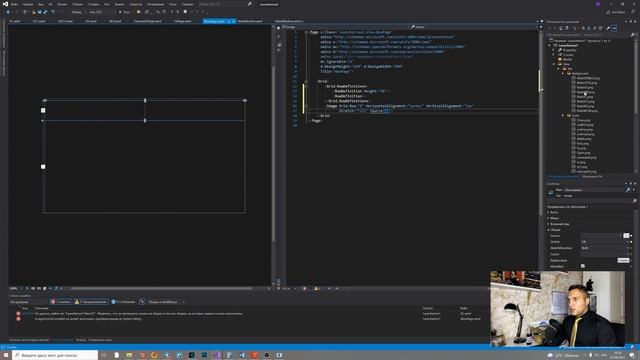Switch to the Вывод bottom tab
Image resolution: width=640 pixels, height=360 pixels.
tap(81, 340)
